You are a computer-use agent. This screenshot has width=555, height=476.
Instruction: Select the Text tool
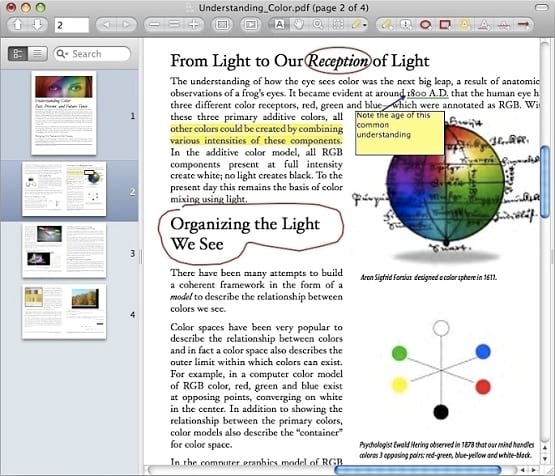pyautogui.click(x=280, y=24)
